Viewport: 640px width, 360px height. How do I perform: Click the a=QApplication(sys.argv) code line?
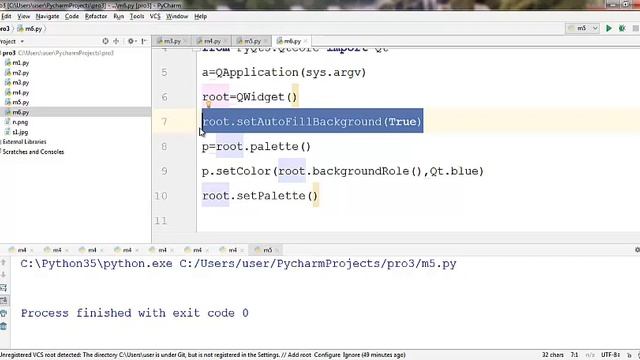[x=284, y=73]
